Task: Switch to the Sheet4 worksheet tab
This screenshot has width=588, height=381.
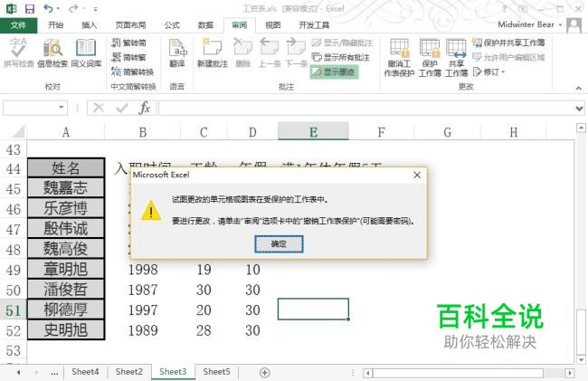Action: point(85,372)
